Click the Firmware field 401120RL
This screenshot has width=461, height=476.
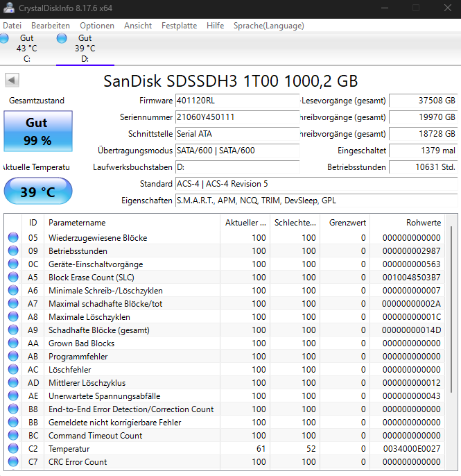click(x=237, y=101)
